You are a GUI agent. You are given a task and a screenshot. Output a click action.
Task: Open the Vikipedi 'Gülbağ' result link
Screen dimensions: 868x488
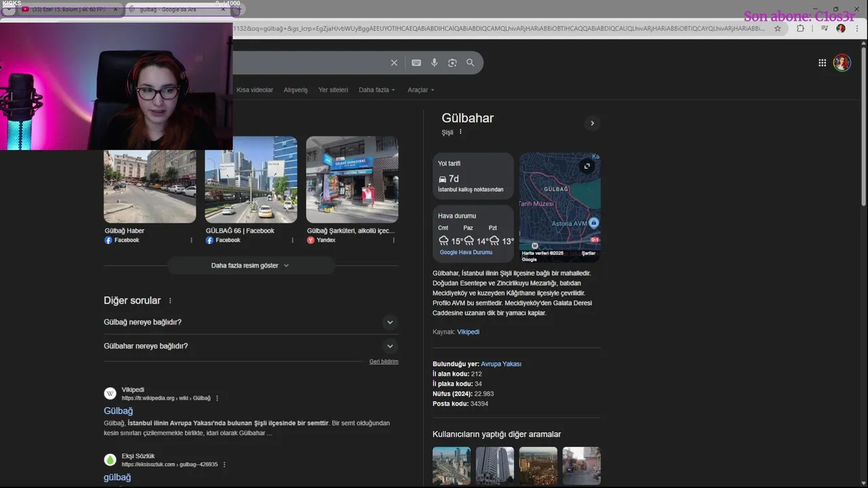pos(118,411)
